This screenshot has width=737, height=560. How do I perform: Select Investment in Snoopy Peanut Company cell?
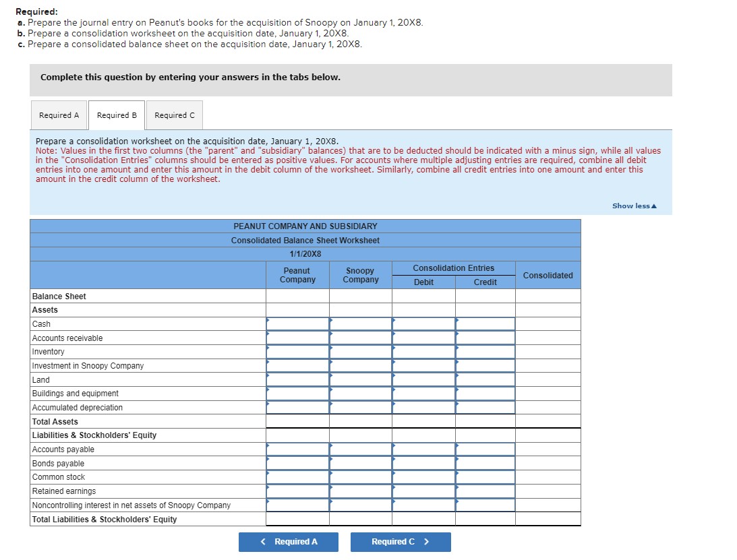coord(297,365)
